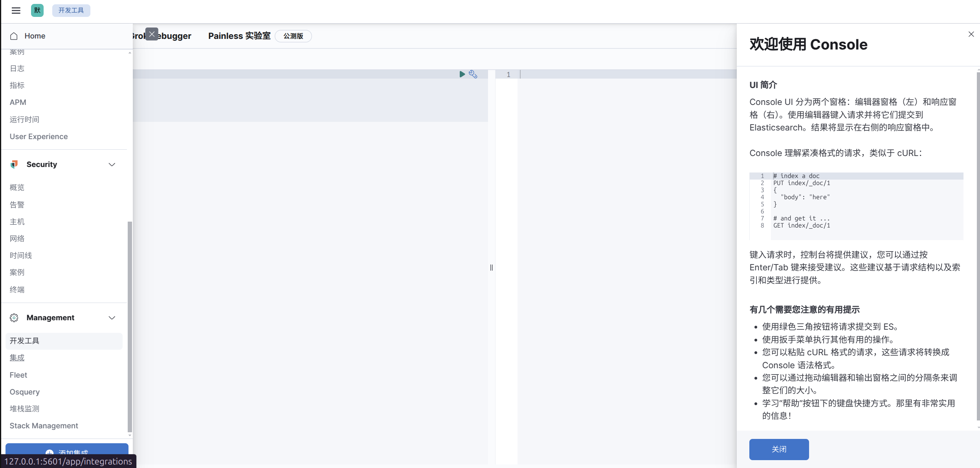Open 堆栈监测 under Management
980x468 pixels.
point(24,409)
